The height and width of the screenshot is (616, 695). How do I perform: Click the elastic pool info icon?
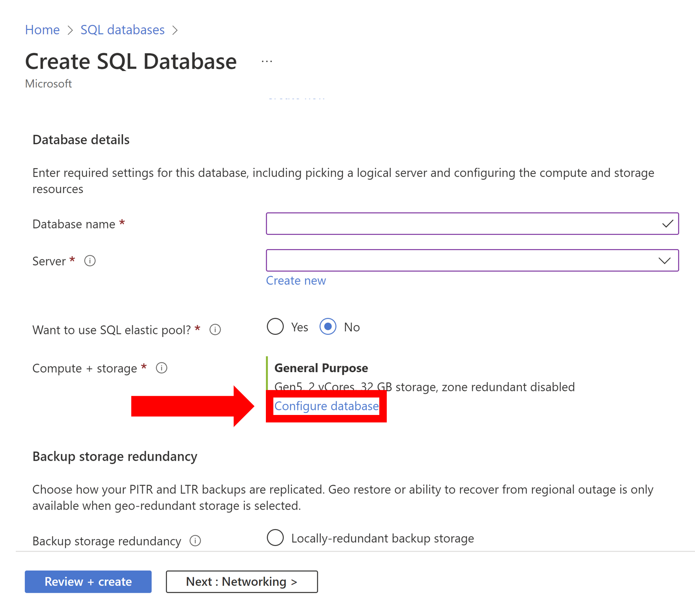click(x=215, y=330)
